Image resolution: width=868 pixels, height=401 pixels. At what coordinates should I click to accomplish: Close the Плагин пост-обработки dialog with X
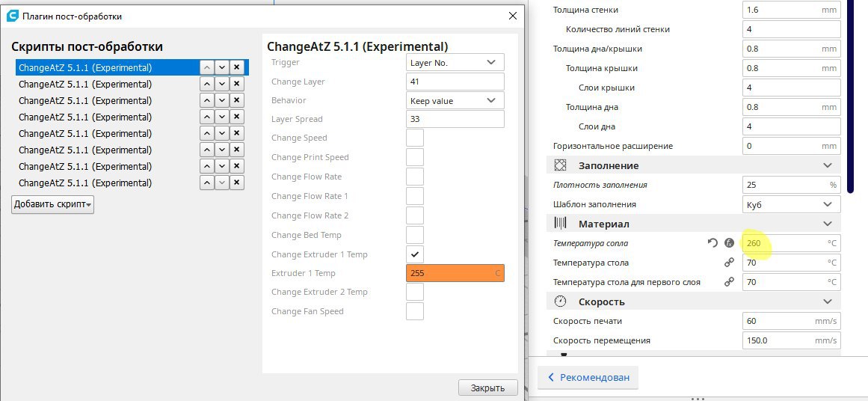pos(513,16)
